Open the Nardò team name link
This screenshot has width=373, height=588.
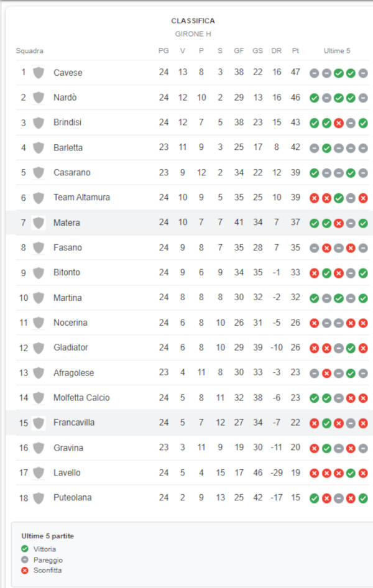point(65,98)
